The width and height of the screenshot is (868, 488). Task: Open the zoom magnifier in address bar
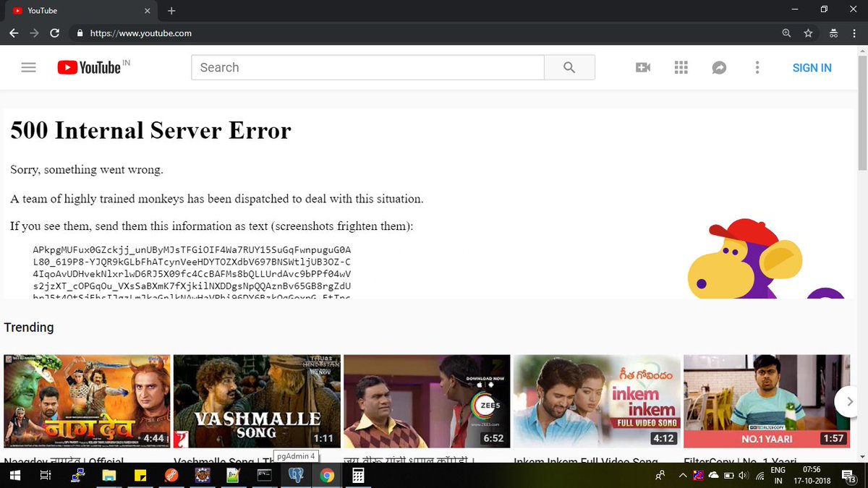(787, 33)
